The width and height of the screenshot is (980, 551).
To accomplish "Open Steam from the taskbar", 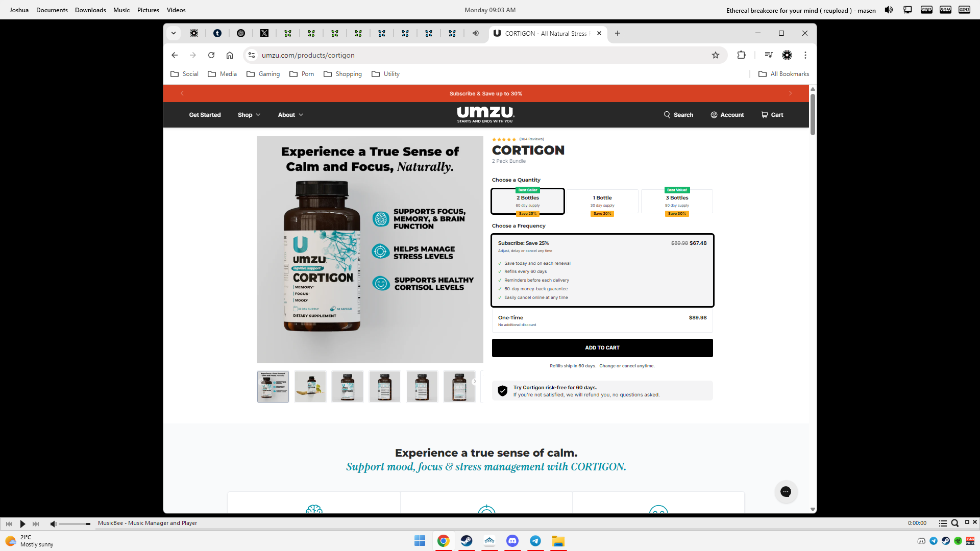I will pyautogui.click(x=467, y=541).
